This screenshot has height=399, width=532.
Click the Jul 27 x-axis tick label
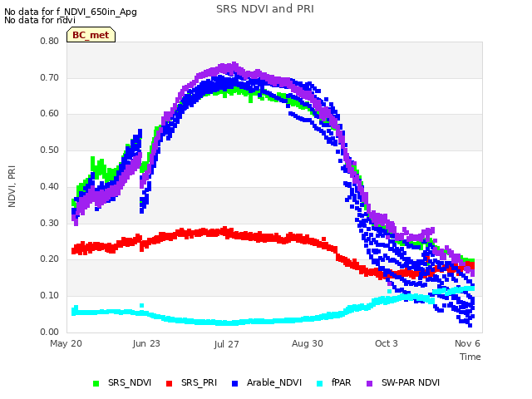pyautogui.click(x=226, y=344)
